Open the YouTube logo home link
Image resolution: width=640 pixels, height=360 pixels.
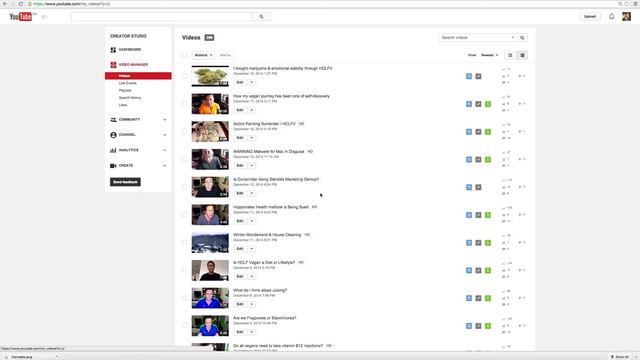tap(21, 17)
